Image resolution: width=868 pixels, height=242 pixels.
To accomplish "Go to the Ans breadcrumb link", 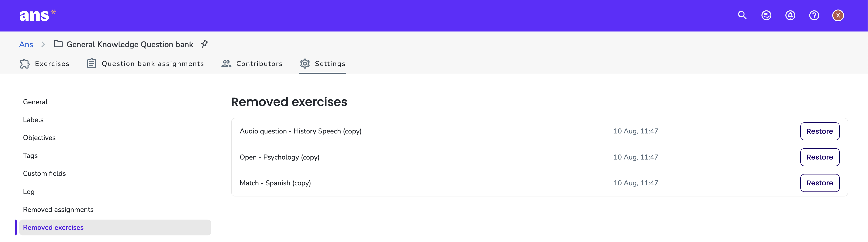I will 26,45.
